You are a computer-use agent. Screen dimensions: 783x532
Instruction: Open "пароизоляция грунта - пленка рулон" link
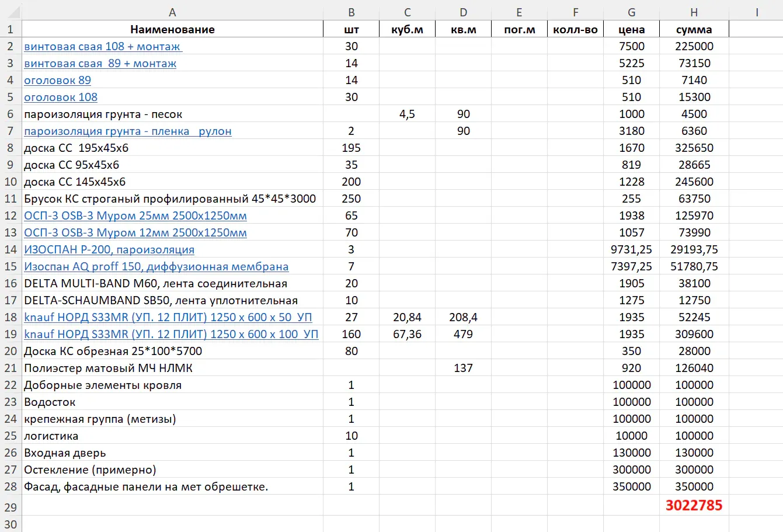(x=128, y=131)
